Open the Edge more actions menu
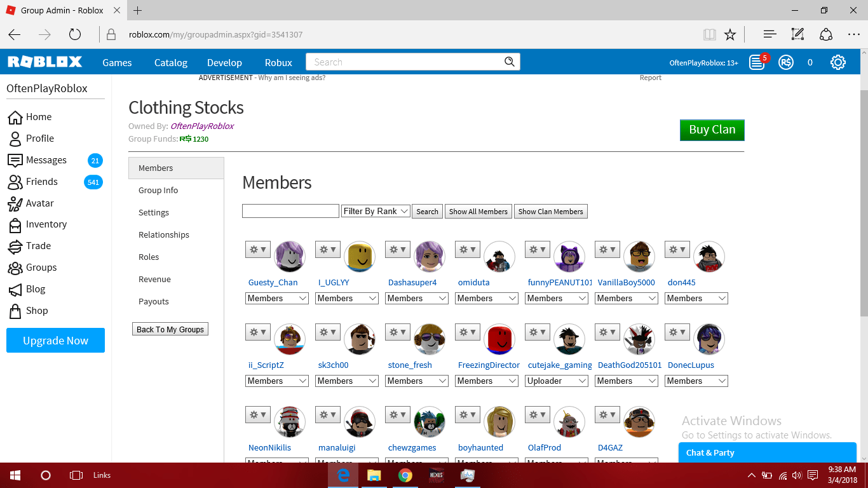This screenshot has height=488, width=868. (853, 34)
